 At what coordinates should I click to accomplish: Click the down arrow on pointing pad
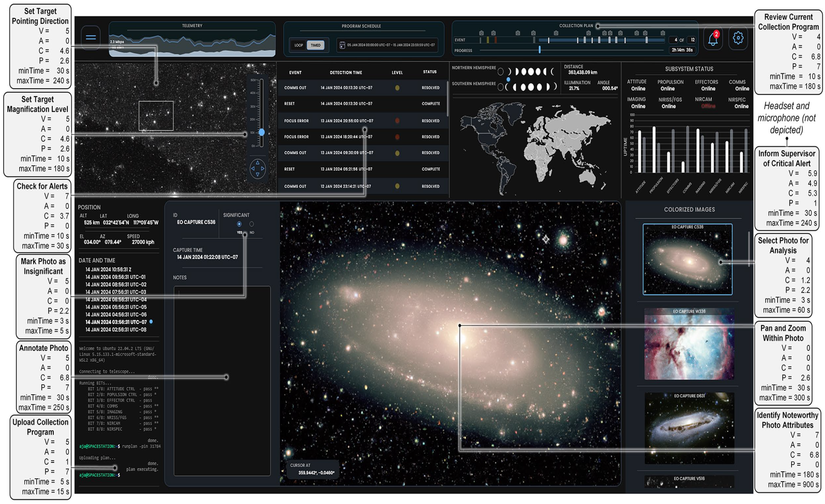258,174
